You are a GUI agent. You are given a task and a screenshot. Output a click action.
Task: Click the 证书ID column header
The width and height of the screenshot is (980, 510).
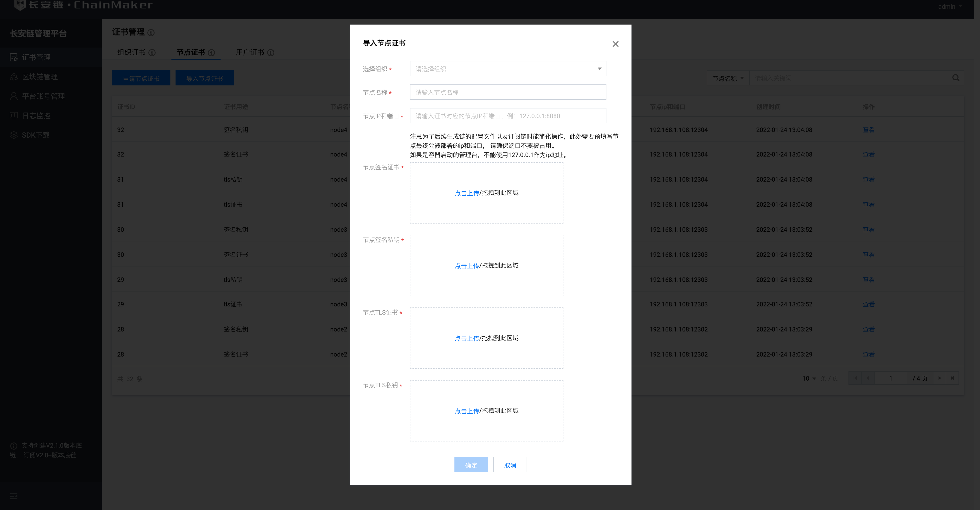(126, 107)
